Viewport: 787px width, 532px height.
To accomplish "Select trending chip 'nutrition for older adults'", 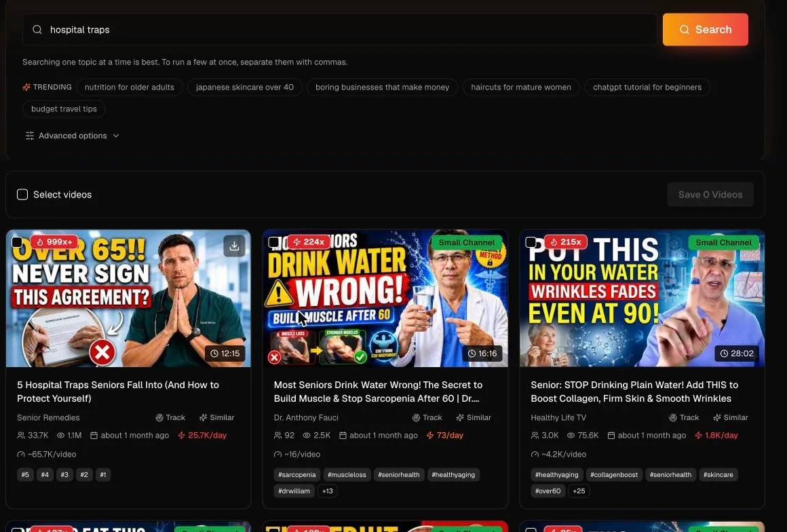I will (x=129, y=88).
